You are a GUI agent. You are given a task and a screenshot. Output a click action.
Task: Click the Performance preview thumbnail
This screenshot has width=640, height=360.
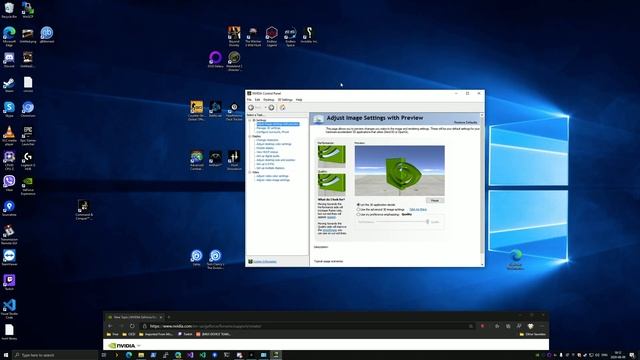click(331, 156)
